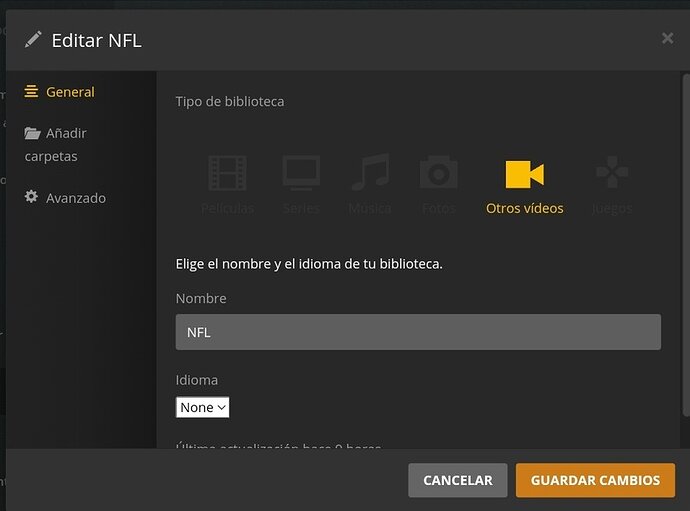Click the gear icon next to Avanzado
The width and height of the screenshot is (690, 511).
point(31,196)
